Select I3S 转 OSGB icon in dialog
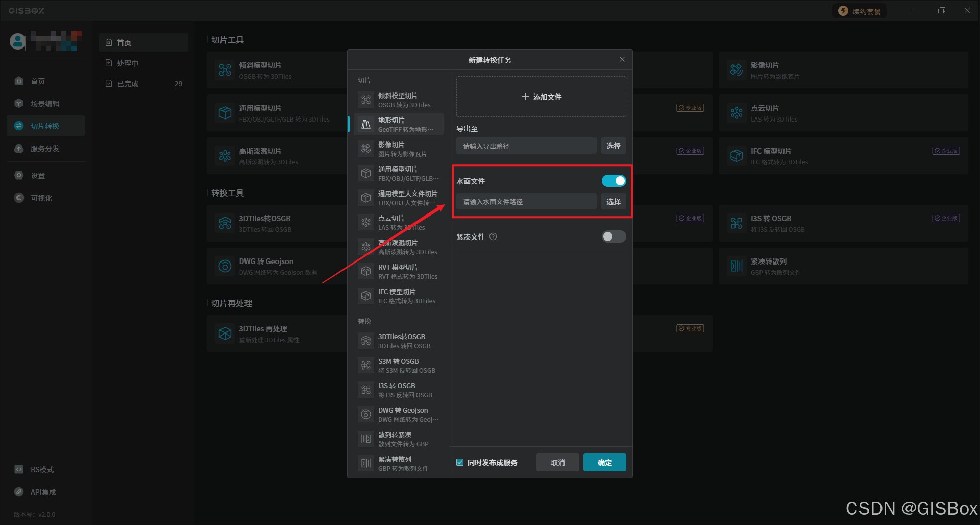Screen dimensions: 980x525 click(x=366, y=390)
